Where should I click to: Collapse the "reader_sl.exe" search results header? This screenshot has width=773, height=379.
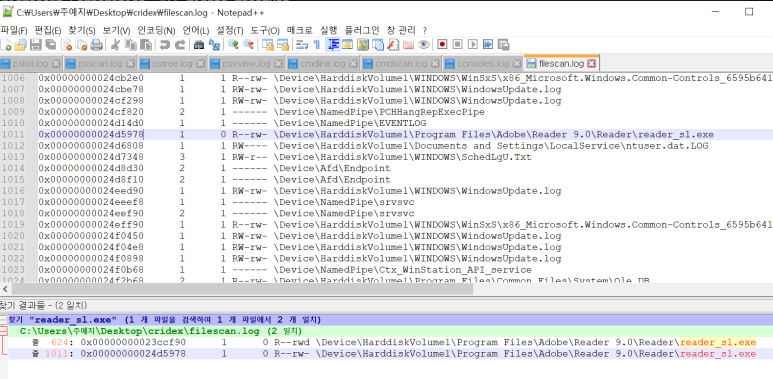pos(3,320)
